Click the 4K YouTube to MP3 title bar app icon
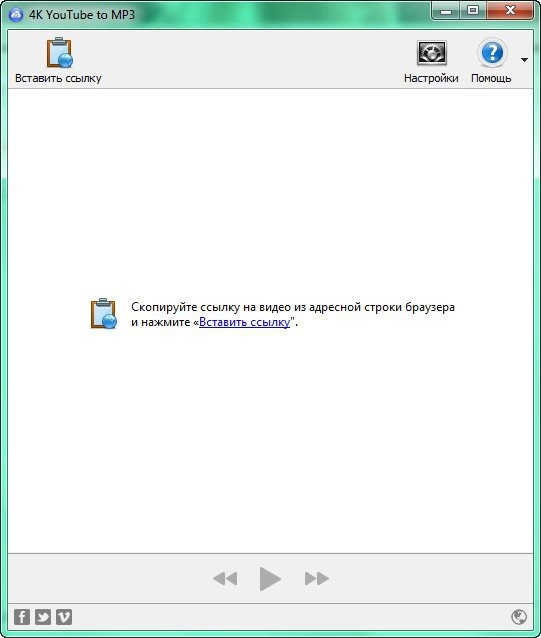Screen dimensions: 541x638 (16, 15)
